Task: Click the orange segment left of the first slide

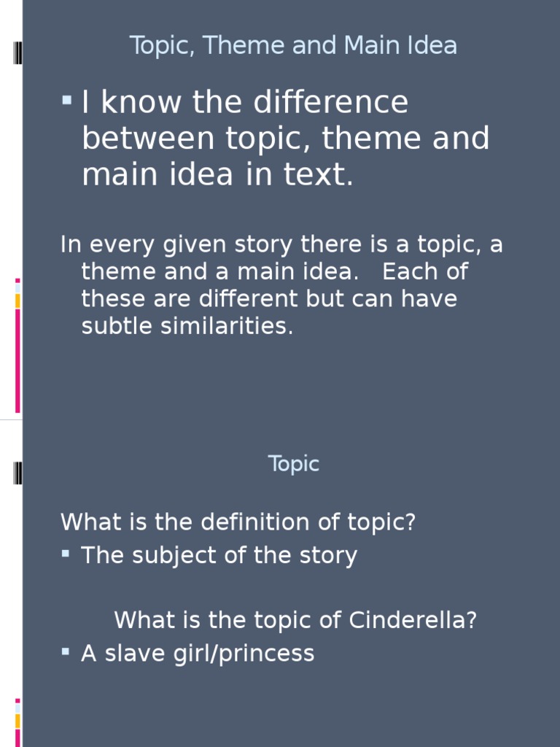Action: pos(17,301)
